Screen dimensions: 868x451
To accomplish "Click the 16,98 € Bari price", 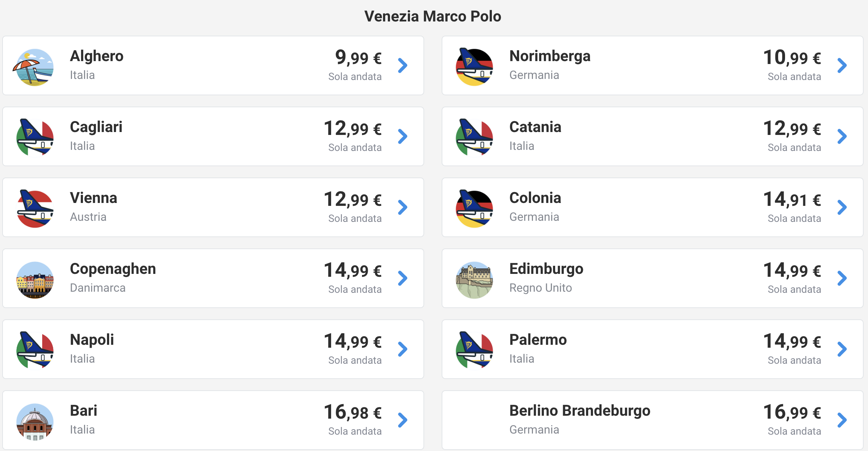I will pyautogui.click(x=353, y=412).
